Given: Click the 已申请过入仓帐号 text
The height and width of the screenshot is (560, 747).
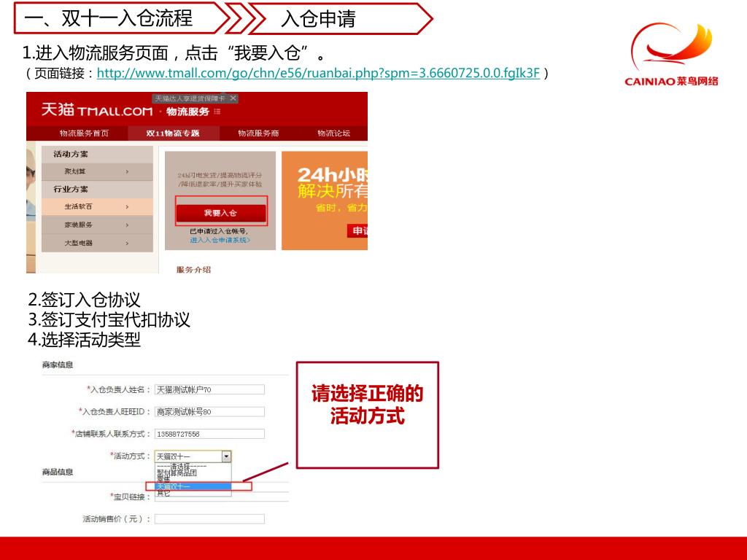Looking at the screenshot, I should [x=218, y=231].
